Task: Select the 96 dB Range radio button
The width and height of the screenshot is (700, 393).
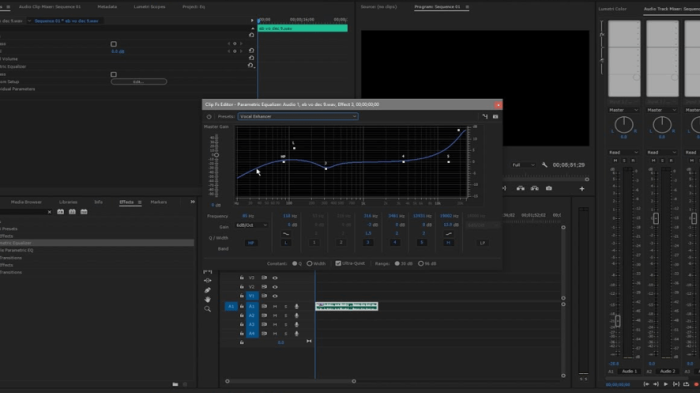Action: coord(421,263)
